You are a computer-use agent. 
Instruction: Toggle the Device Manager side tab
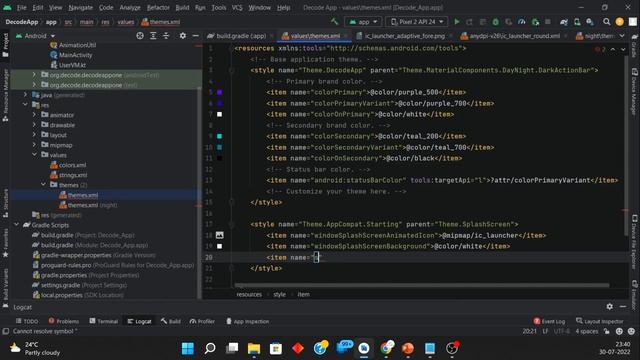click(635, 91)
